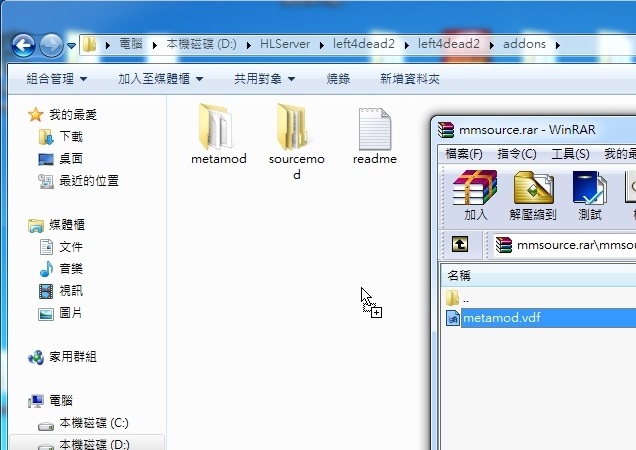636x450 pixels.
Task: Click 新增資料夾 (New folder) button
Action: coord(412,78)
